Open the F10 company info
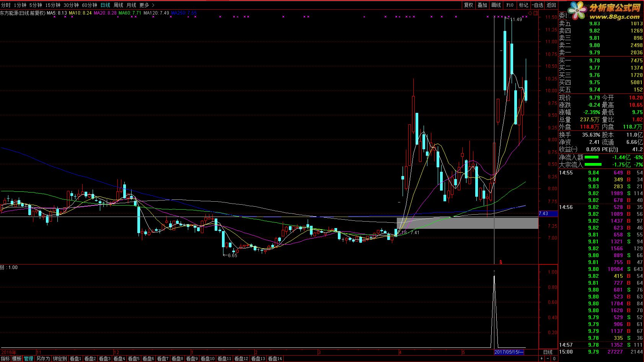Screen dimensions: 644x362 coord(510,5)
